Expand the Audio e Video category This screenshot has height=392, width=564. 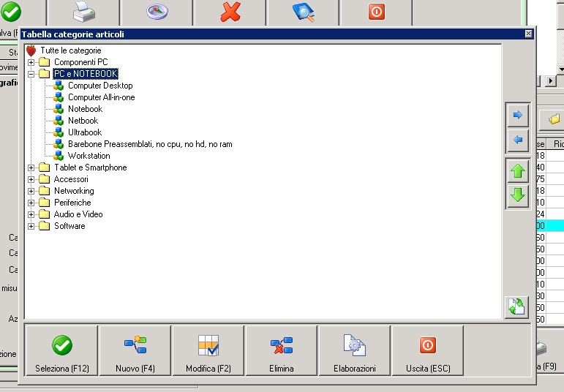coord(31,214)
